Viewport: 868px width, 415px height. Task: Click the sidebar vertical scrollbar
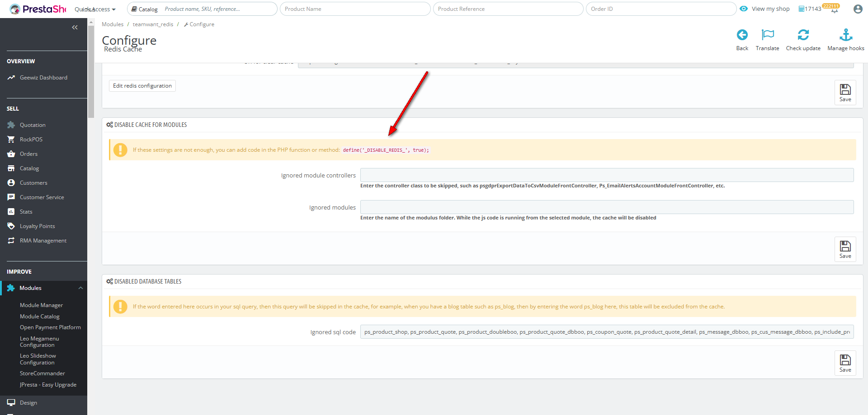(x=91, y=72)
